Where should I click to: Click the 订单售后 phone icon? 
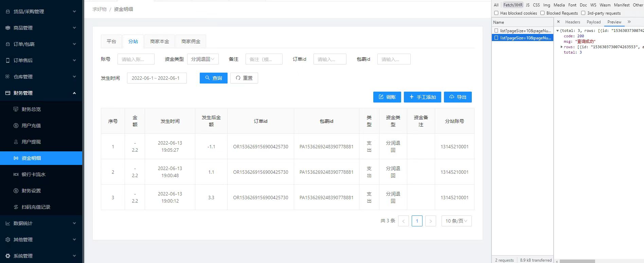click(x=8, y=60)
